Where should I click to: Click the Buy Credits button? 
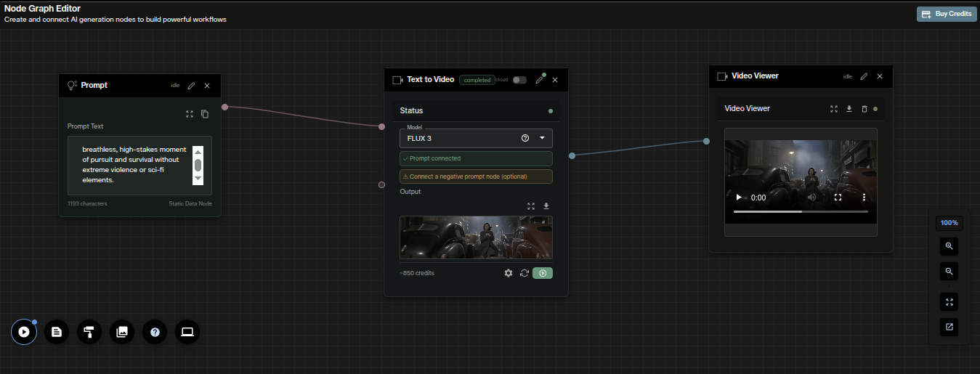947,14
